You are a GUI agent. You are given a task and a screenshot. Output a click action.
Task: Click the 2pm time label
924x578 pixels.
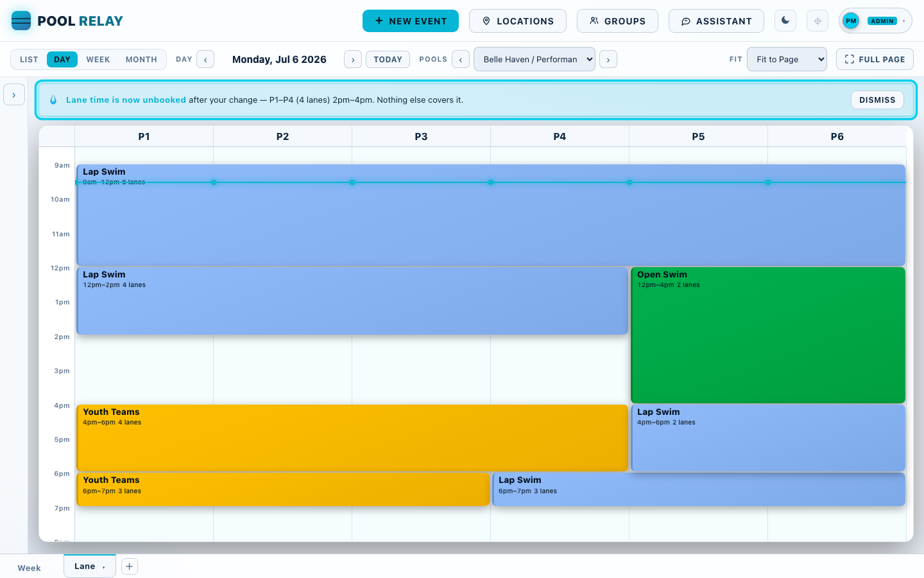pos(62,337)
